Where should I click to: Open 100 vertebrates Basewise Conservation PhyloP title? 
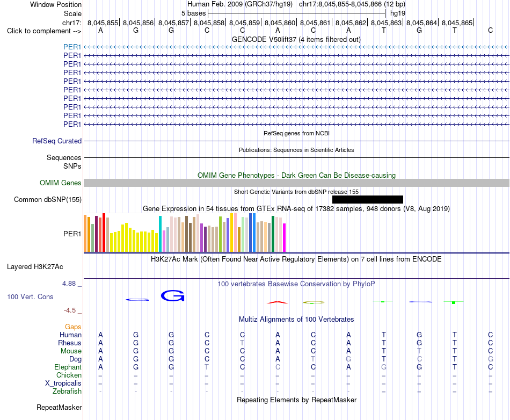click(x=296, y=284)
